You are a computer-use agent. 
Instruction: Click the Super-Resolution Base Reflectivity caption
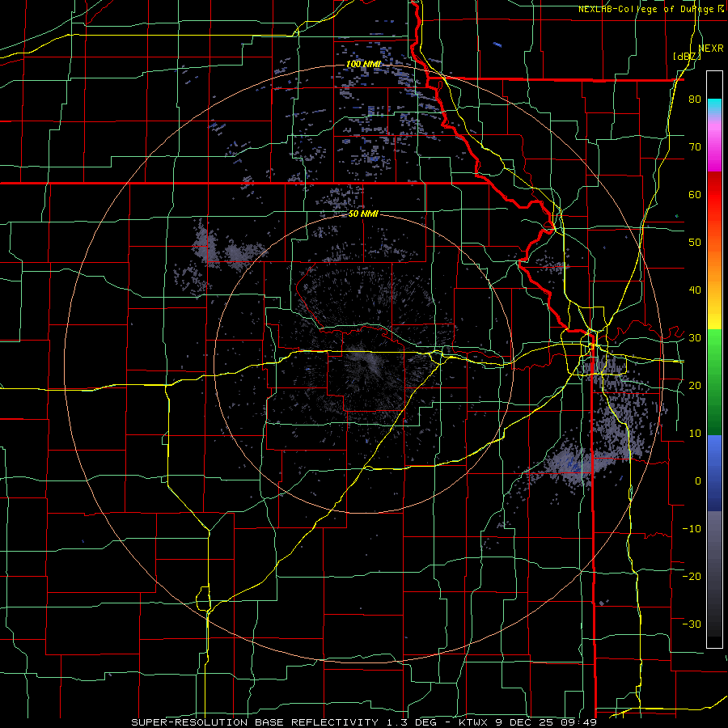[253, 722]
